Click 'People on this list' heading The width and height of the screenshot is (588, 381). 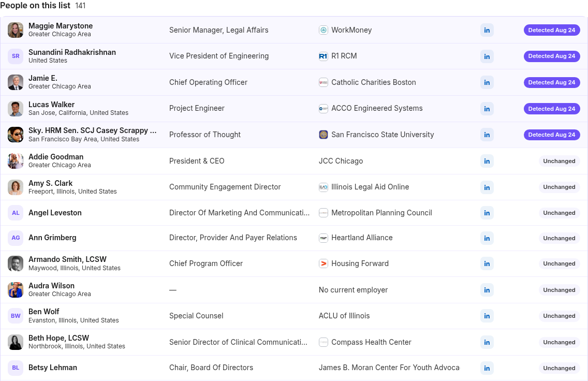click(35, 5)
